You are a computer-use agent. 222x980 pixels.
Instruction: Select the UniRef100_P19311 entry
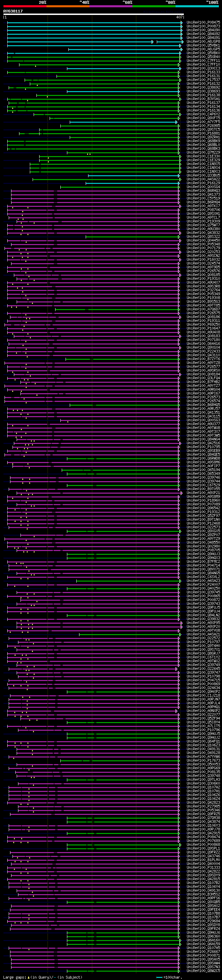[x=203, y=321]
